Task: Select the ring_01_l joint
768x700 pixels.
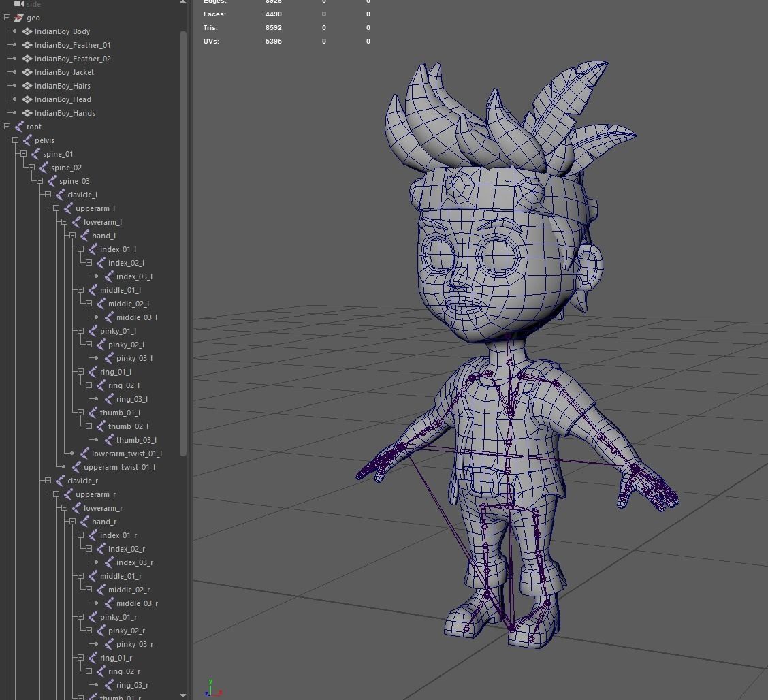Action: (x=116, y=372)
